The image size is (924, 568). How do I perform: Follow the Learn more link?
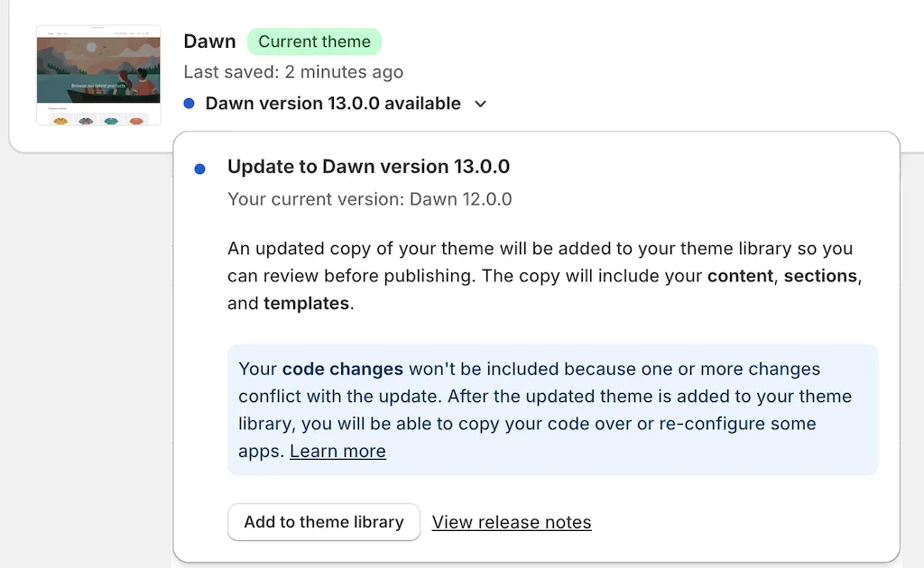coord(337,451)
